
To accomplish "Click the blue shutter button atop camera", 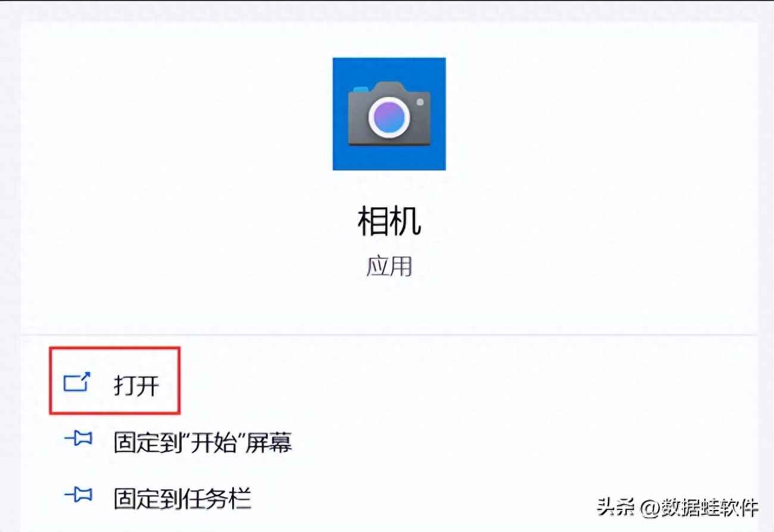I will (x=360, y=89).
